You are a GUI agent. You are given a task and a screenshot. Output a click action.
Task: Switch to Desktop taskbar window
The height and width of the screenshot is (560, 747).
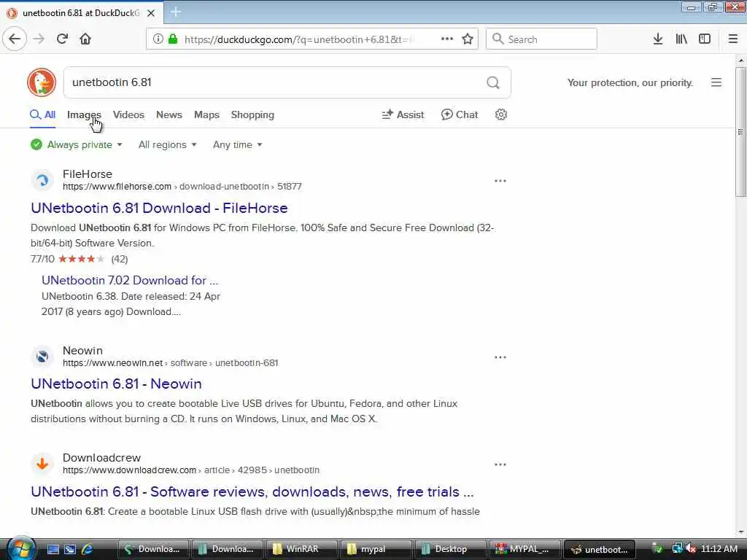tap(450, 549)
